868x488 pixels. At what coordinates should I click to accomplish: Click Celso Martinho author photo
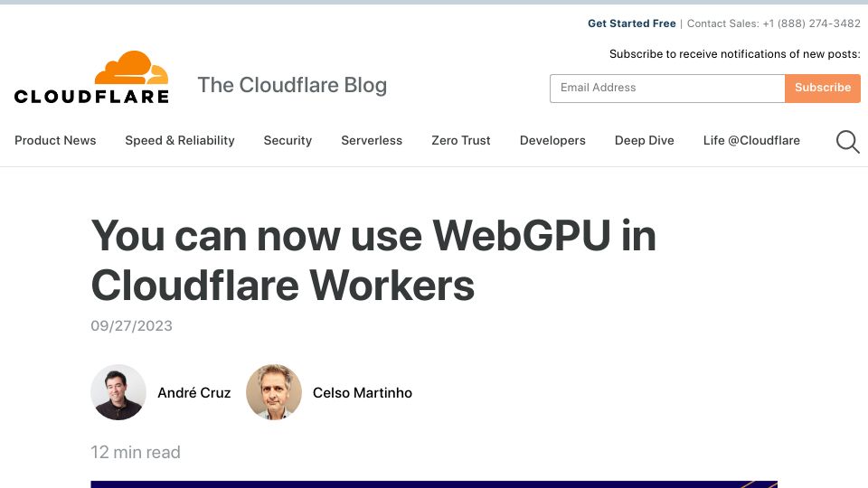[273, 392]
